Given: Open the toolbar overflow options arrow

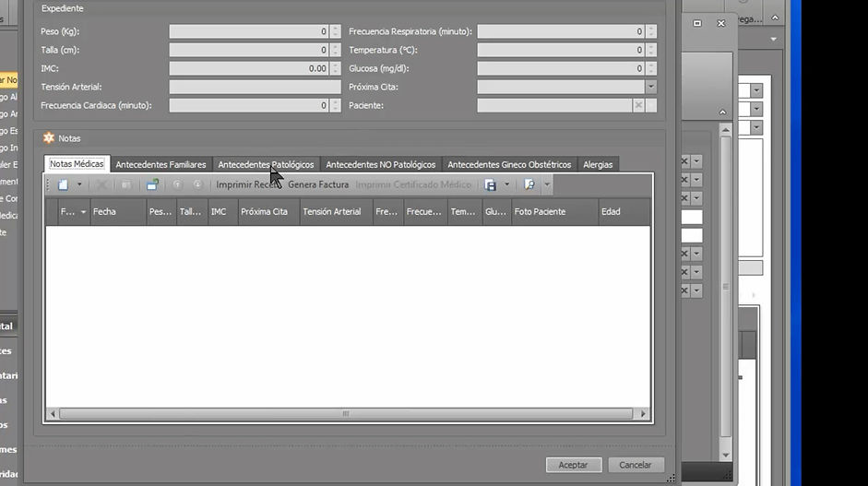Looking at the screenshot, I should click(x=547, y=184).
